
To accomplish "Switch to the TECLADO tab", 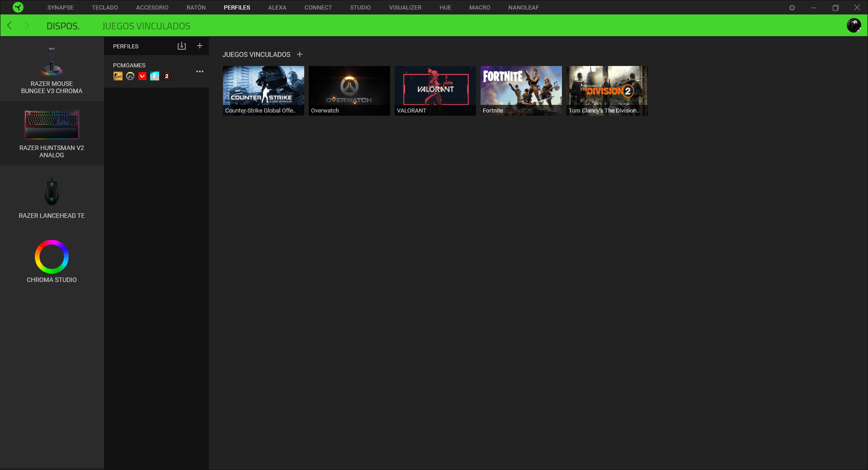I will (x=105, y=8).
